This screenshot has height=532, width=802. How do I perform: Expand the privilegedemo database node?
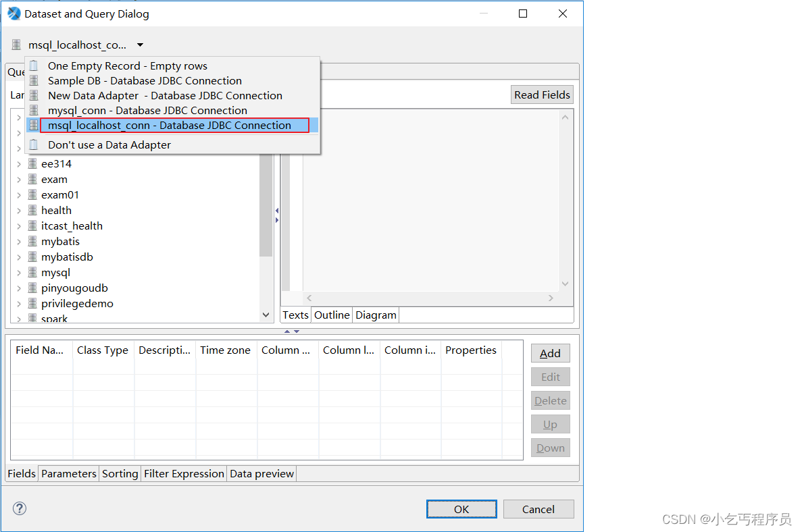click(x=19, y=304)
